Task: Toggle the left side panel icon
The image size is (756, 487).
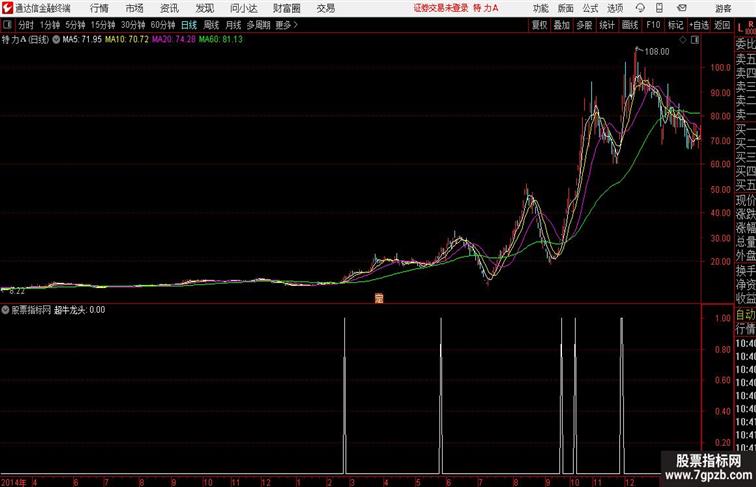Action: point(7,25)
